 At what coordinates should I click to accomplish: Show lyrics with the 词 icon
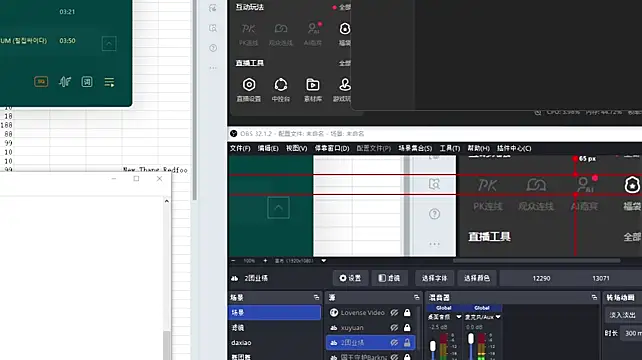click(87, 82)
